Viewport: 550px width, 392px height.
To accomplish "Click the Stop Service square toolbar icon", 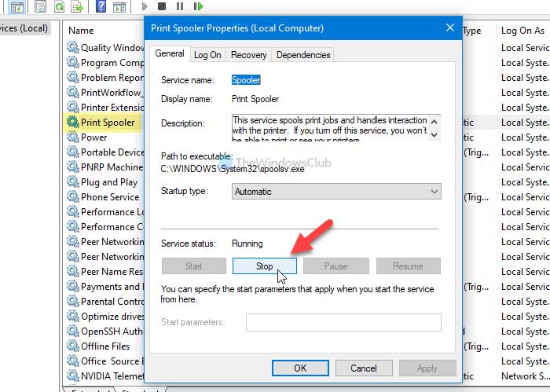I will click(x=162, y=6).
